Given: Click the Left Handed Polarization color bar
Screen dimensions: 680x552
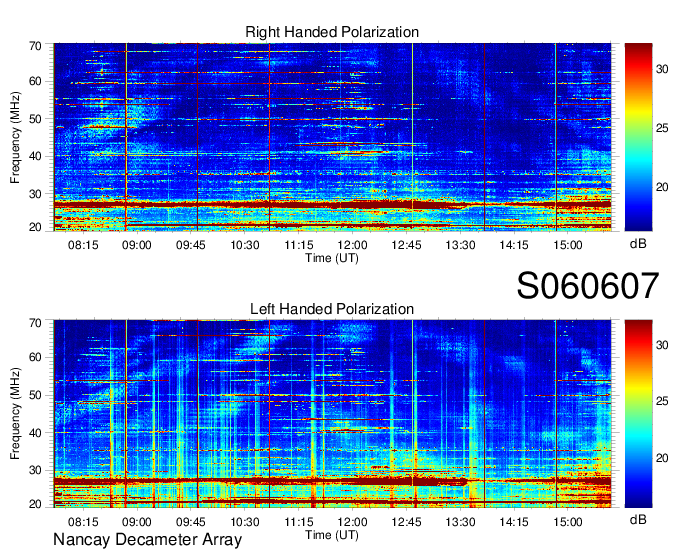Looking at the screenshot, I should 638,414.
